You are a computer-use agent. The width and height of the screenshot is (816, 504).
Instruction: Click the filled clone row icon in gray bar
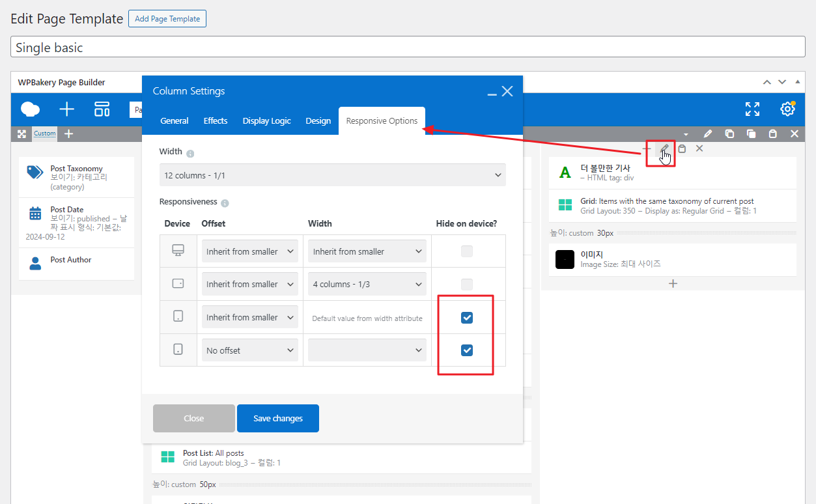click(x=751, y=133)
